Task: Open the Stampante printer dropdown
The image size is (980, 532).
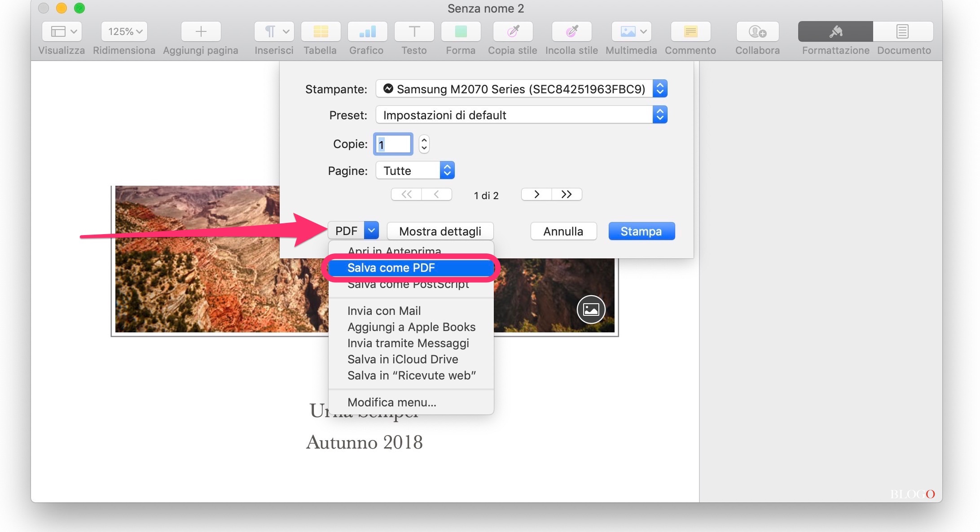Action: tap(522, 89)
